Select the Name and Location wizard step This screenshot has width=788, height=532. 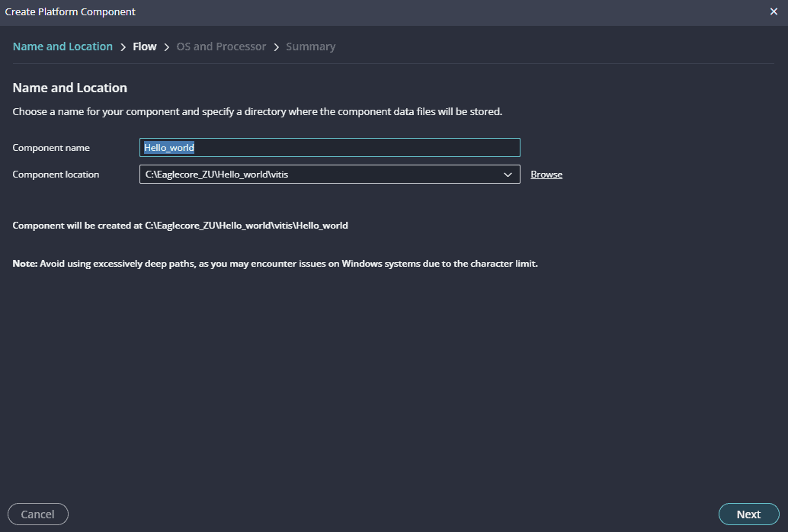(62, 46)
